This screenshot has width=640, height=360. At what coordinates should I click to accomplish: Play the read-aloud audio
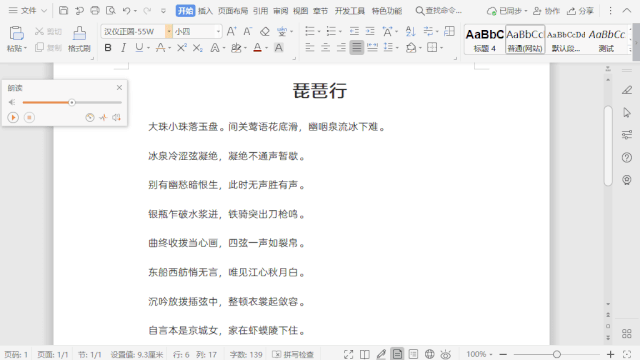tap(13, 118)
